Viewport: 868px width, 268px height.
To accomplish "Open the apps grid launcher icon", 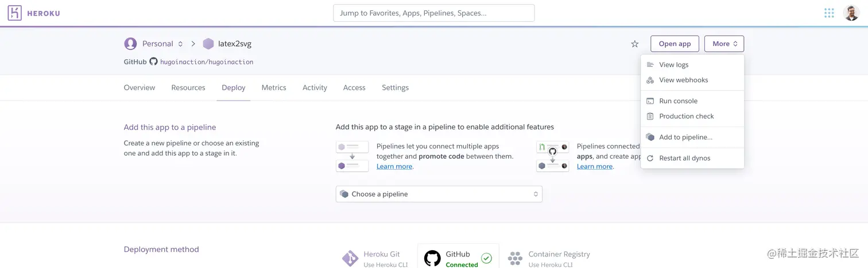I will 829,13.
